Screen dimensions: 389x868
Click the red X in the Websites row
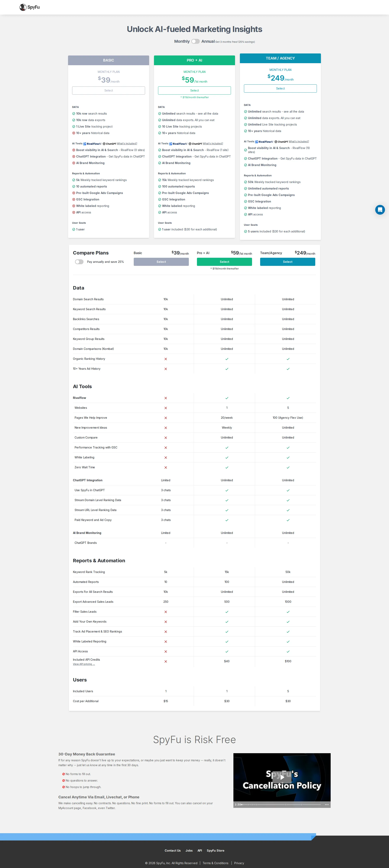[x=166, y=408]
